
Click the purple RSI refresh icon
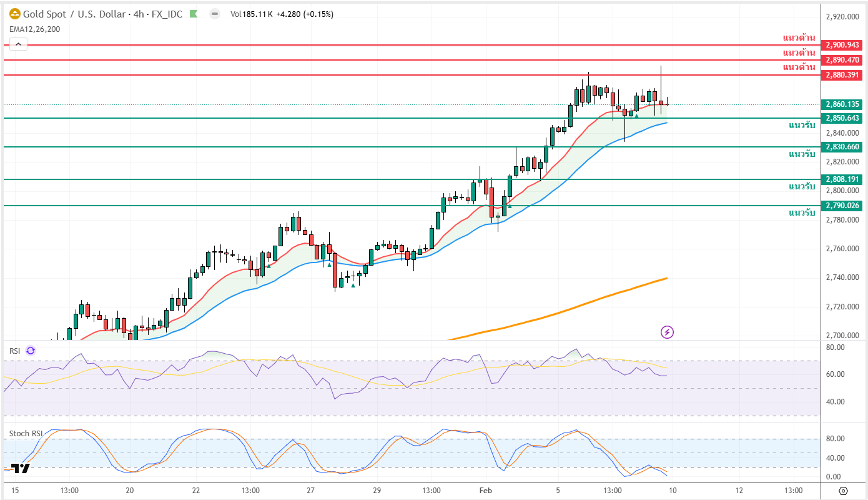click(30, 351)
